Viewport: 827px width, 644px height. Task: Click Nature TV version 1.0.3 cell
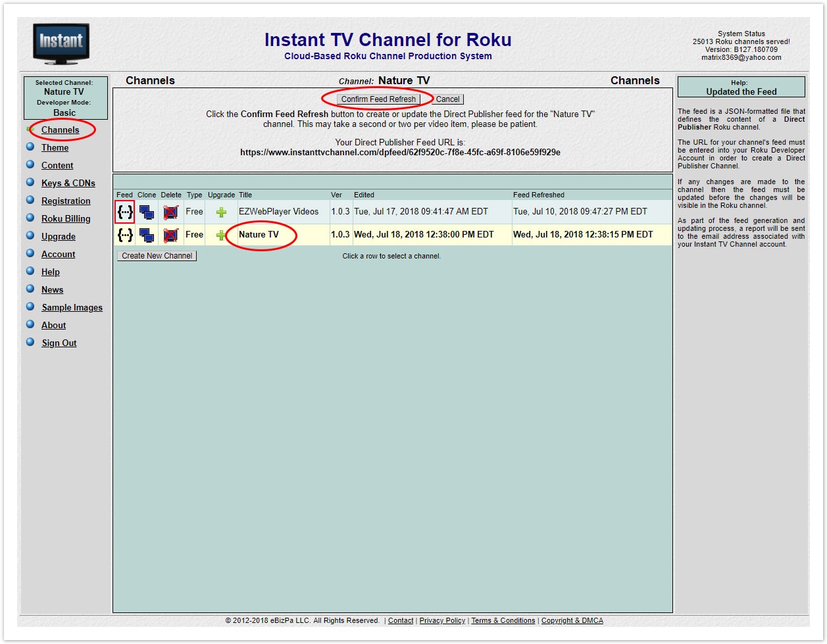340,234
